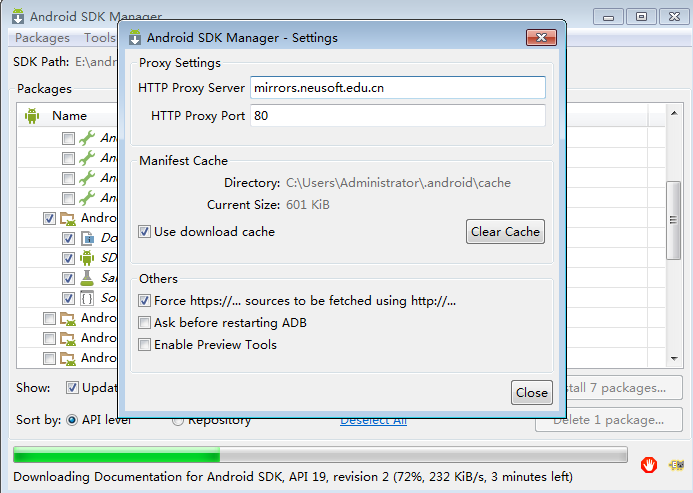Click the scroll down arrow of package list

674,359
